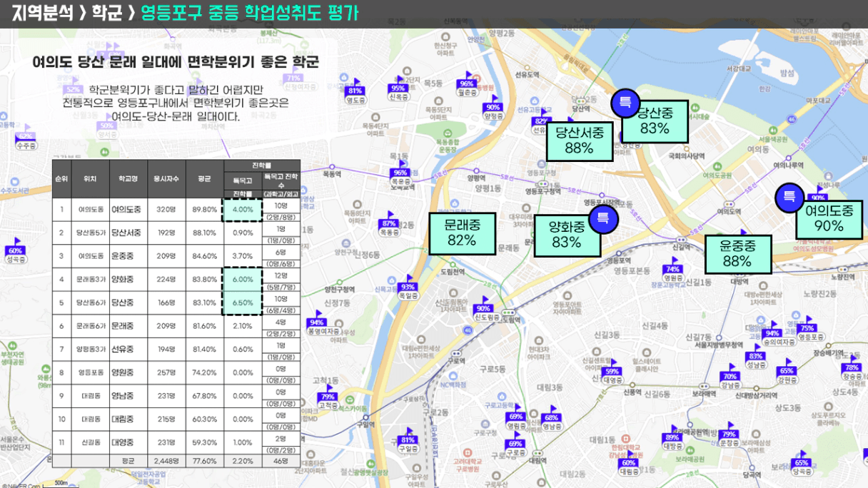Select the 고척중 79% flag marker
Image resolution: width=868 pixels, height=488 pixels.
coord(328,397)
